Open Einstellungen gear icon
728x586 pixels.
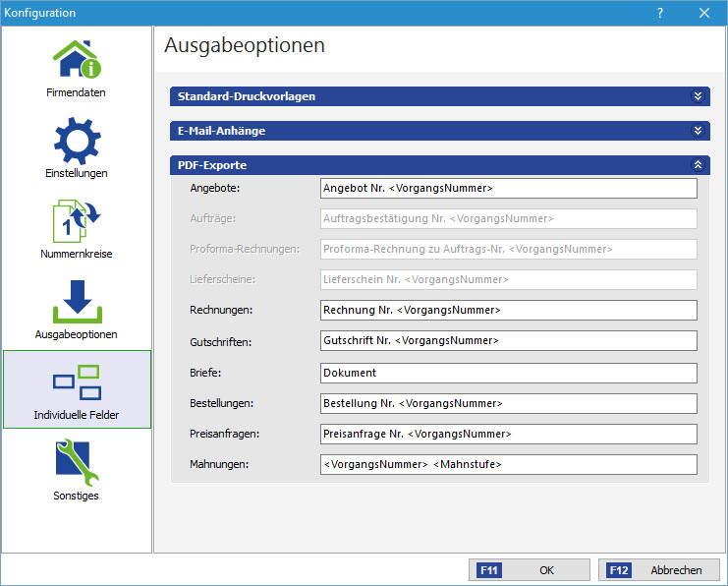click(x=77, y=141)
